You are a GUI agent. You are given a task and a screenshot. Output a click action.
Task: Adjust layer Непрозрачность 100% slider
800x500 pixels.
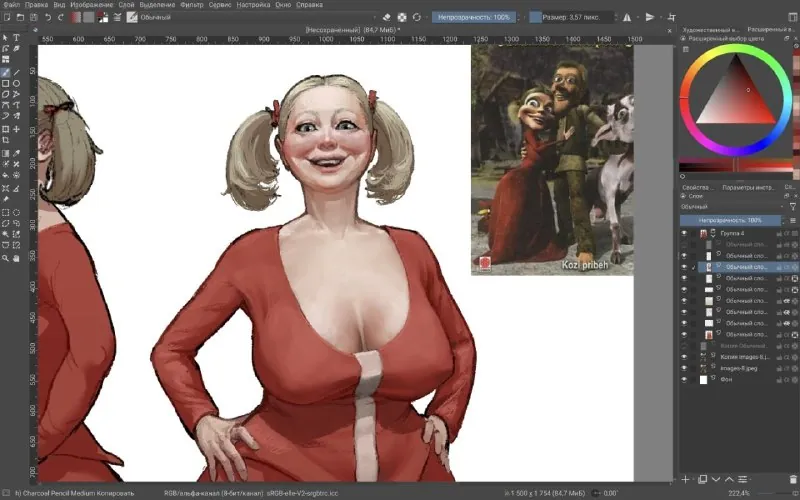(730, 220)
